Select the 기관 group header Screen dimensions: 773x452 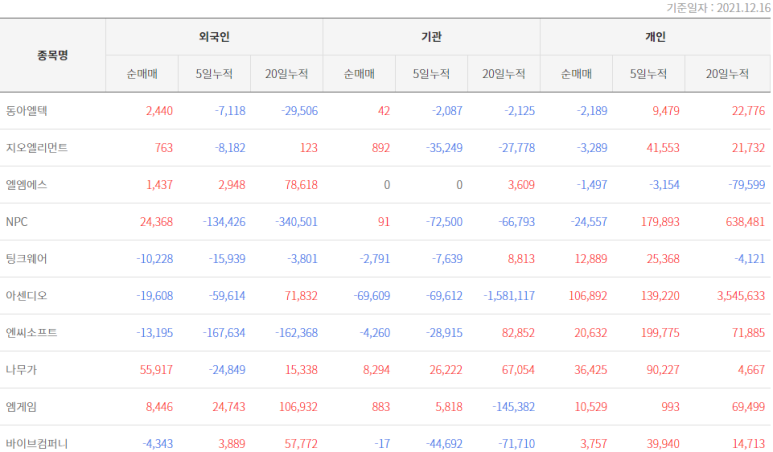tap(431, 37)
